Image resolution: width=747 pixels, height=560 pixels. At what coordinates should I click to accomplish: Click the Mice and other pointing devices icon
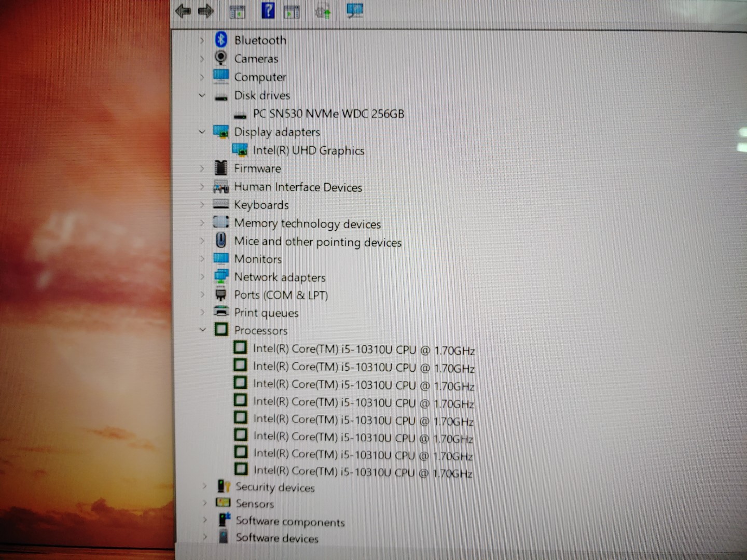tap(221, 240)
